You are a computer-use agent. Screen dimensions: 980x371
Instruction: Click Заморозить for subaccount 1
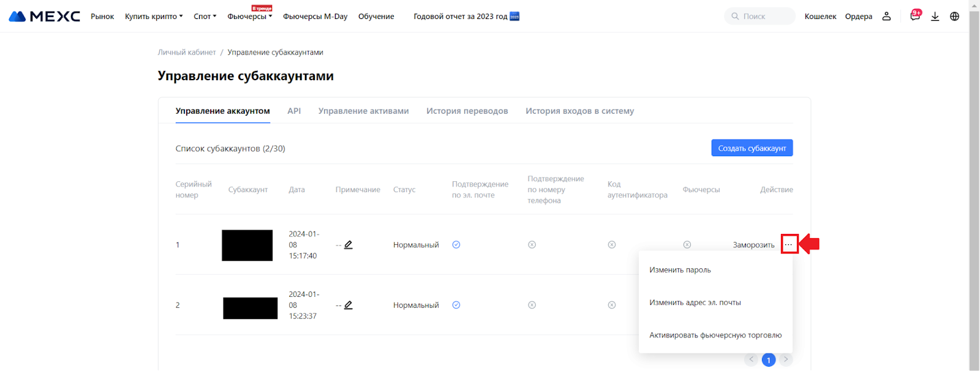pyautogui.click(x=753, y=245)
